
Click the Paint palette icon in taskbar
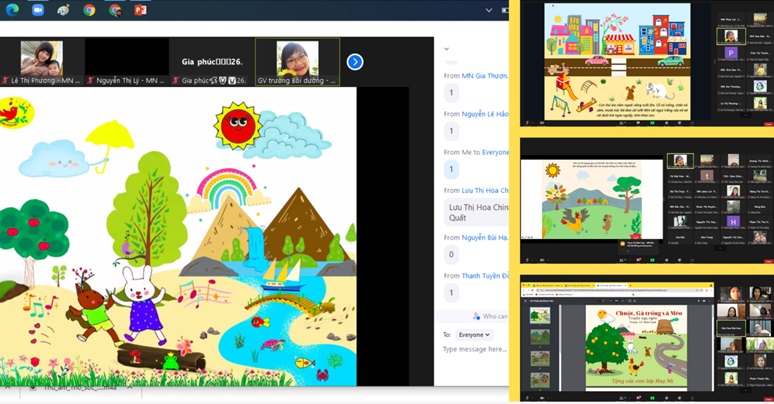tap(64, 9)
